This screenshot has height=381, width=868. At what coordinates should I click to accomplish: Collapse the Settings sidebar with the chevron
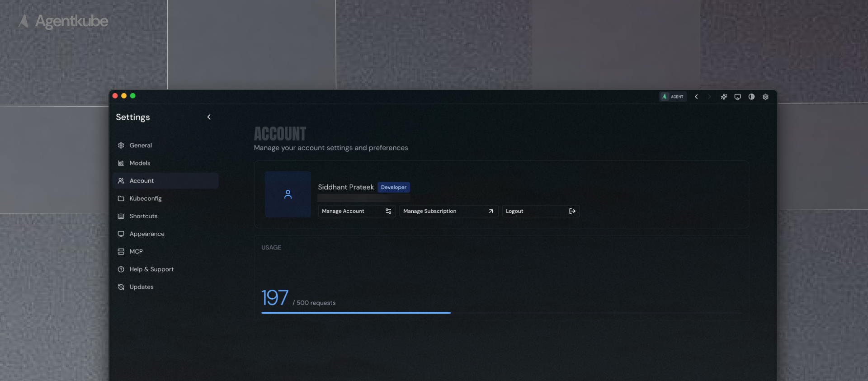pyautogui.click(x=209, y=117)
